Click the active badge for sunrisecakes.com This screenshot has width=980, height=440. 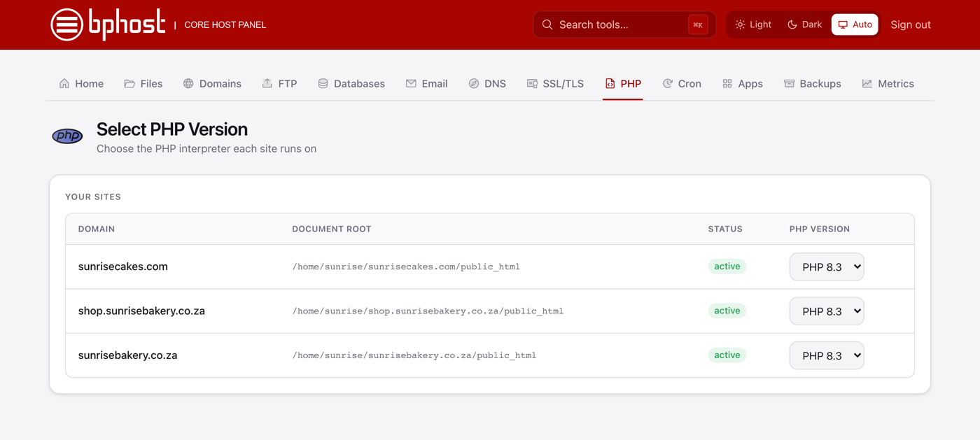pos(727,267)
